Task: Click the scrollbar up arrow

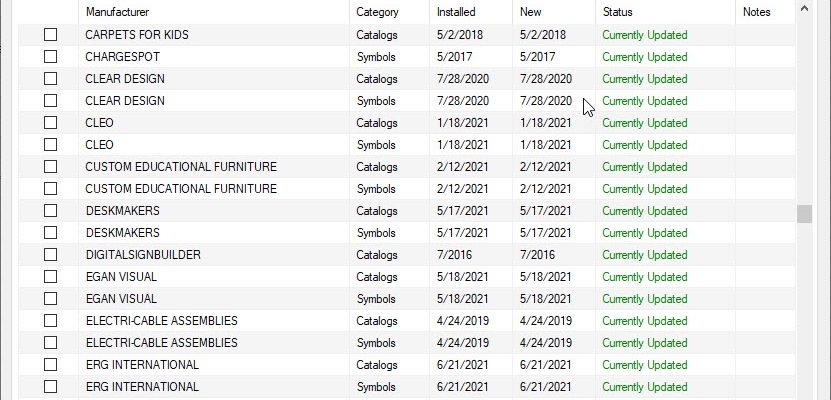Action: coord(805,8)
